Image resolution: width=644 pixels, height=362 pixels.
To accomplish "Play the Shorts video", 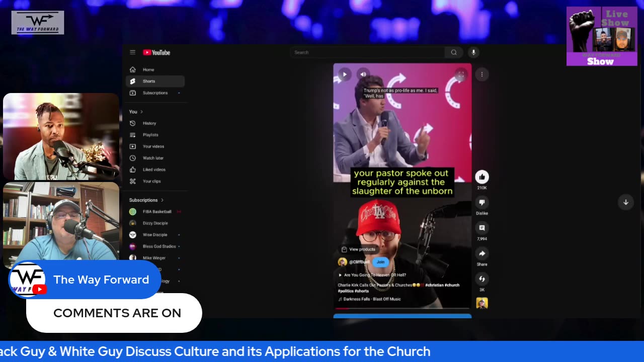I will tap(345, 74).
